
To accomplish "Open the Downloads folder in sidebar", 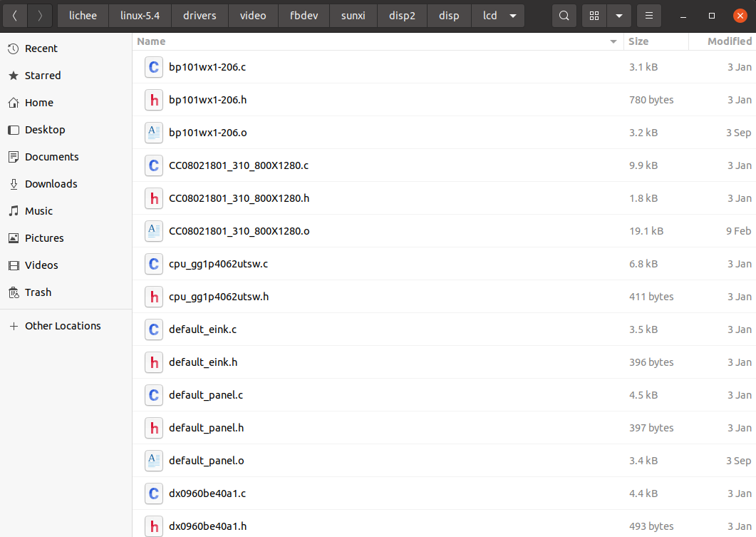I will coord(51,184).
